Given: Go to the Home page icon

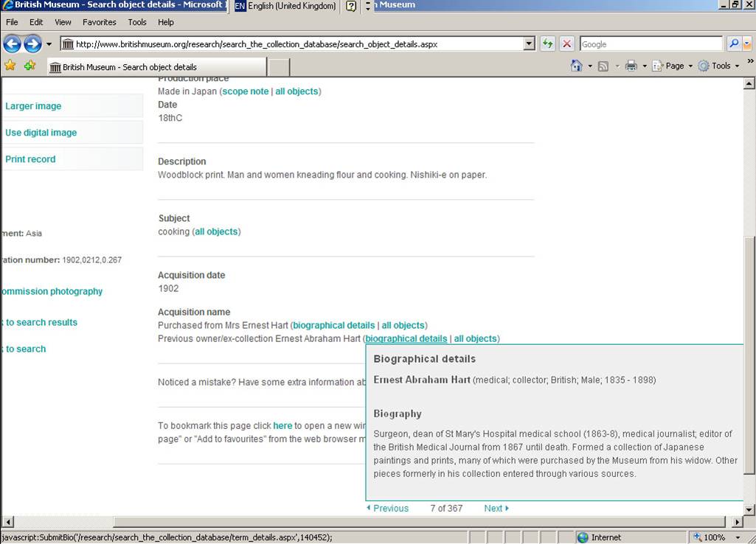Looking at the screenshot, I should click(577, 66).
